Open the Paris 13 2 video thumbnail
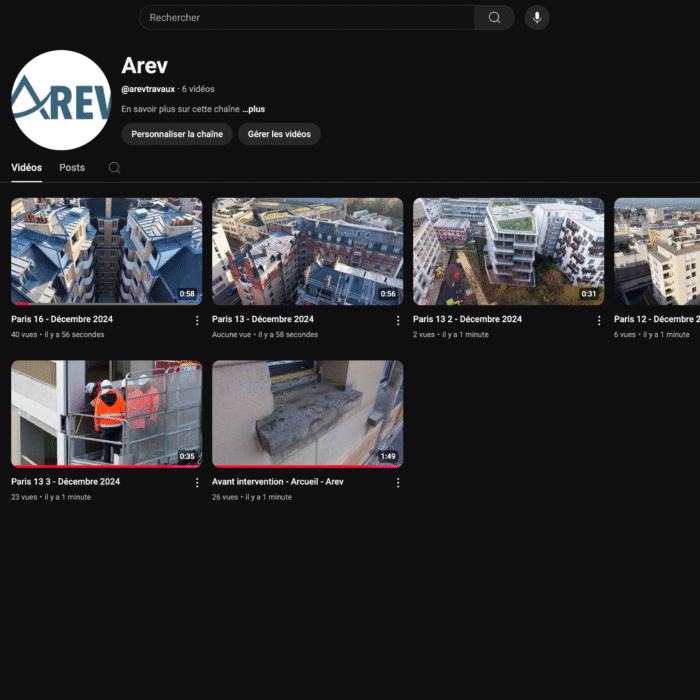The height and width of the screenshot is (700, 700). [x=508, y=251]
